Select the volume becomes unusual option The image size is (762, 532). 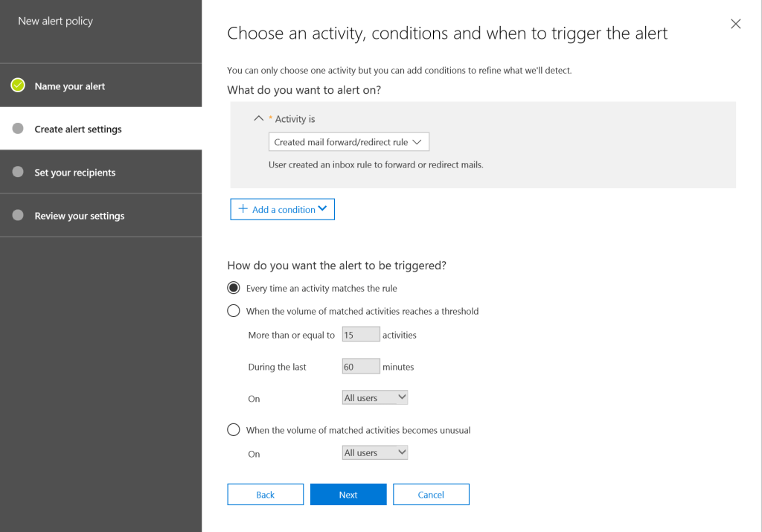pos(234,429)
